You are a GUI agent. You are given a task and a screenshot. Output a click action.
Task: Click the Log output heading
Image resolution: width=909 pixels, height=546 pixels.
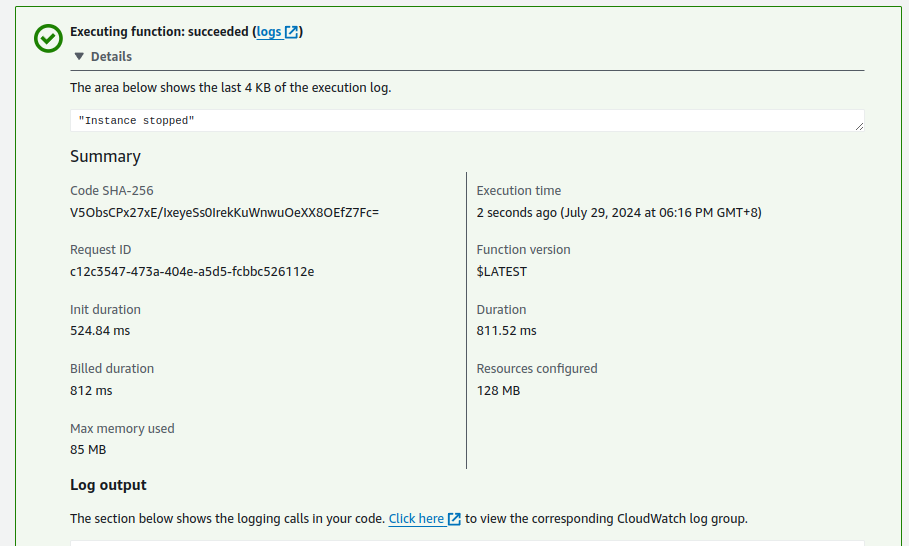tap(108, 485)
